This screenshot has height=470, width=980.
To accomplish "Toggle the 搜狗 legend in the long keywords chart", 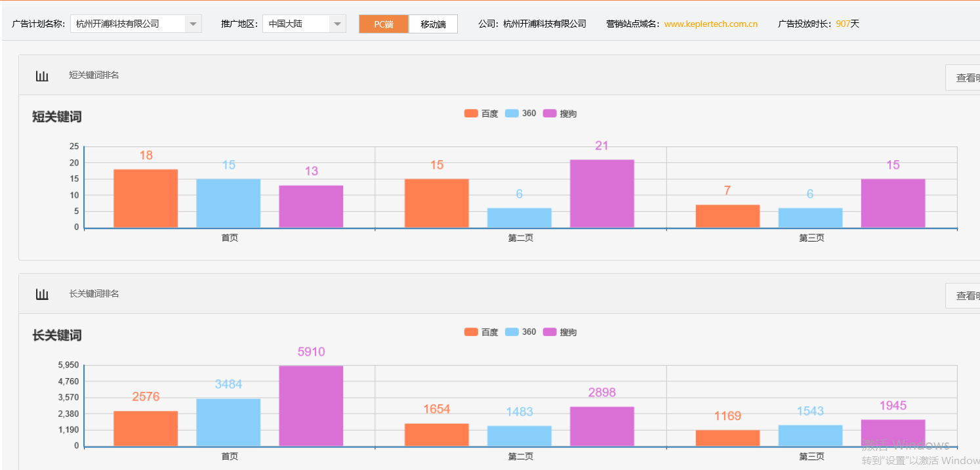I will click(561, 331).
